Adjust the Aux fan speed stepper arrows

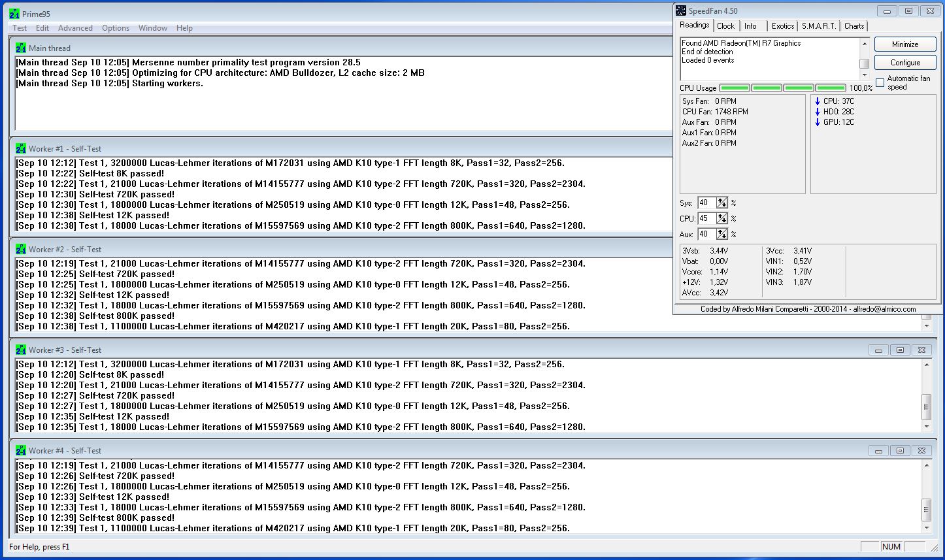722,234
